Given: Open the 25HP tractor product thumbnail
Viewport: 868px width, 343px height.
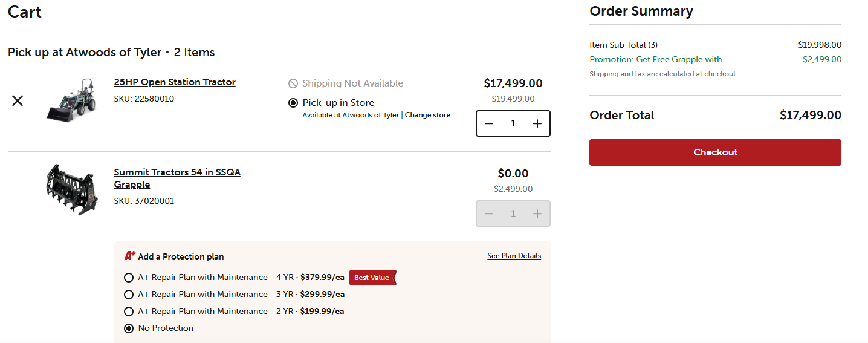Looking at the screenshot, I should coord(71,100).
